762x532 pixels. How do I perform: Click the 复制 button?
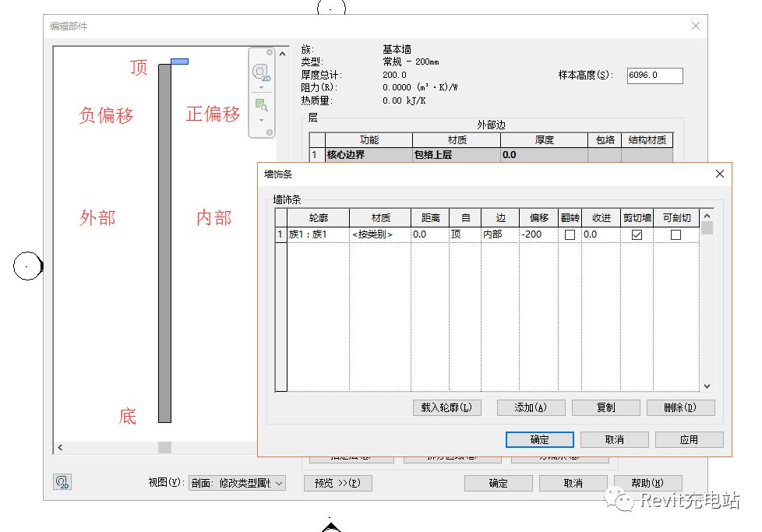[605, 407]
